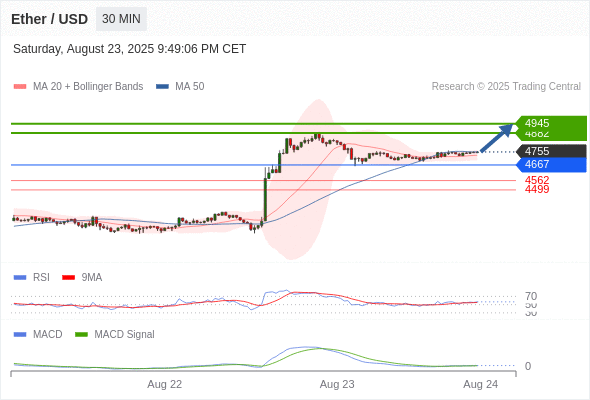This screenshot has width=590, height=400.
Task: Click the blue upward forecast arrow
Action: click(497, 138)
